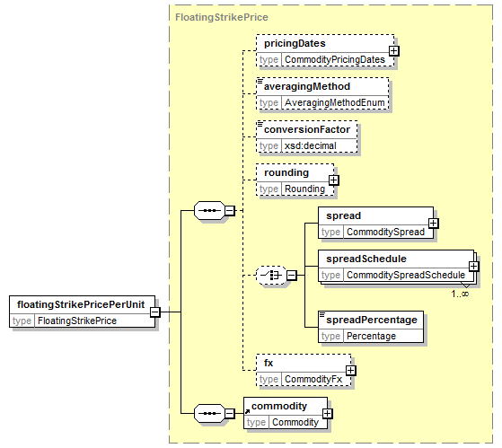Click the averagingMethod annotation lines icon
Viewport: 502px width, 448px height.
pyautogui.click(x=260, y=81)
